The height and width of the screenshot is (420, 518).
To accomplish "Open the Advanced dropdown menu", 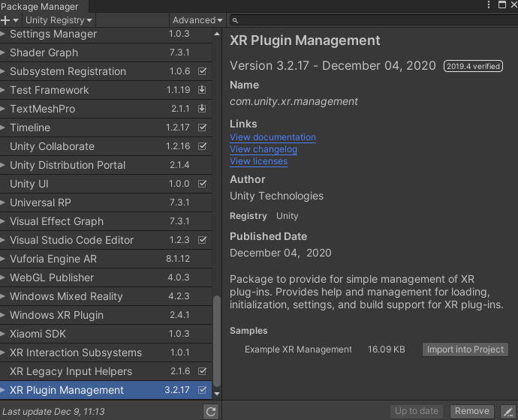I will (197, 20).
